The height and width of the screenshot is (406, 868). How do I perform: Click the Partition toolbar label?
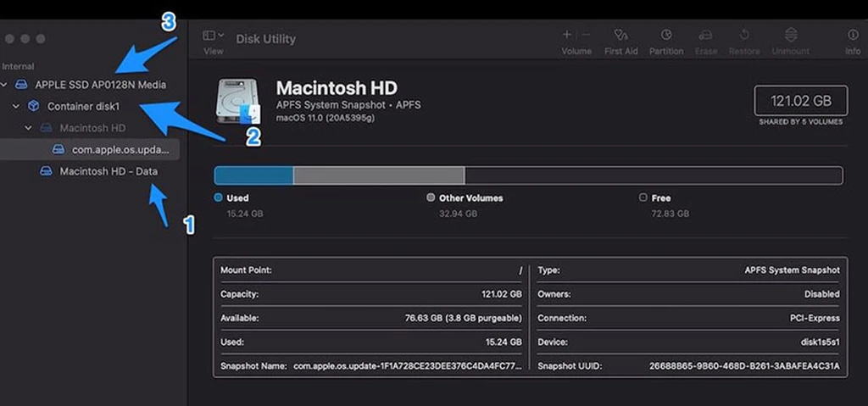pos(666,51)
